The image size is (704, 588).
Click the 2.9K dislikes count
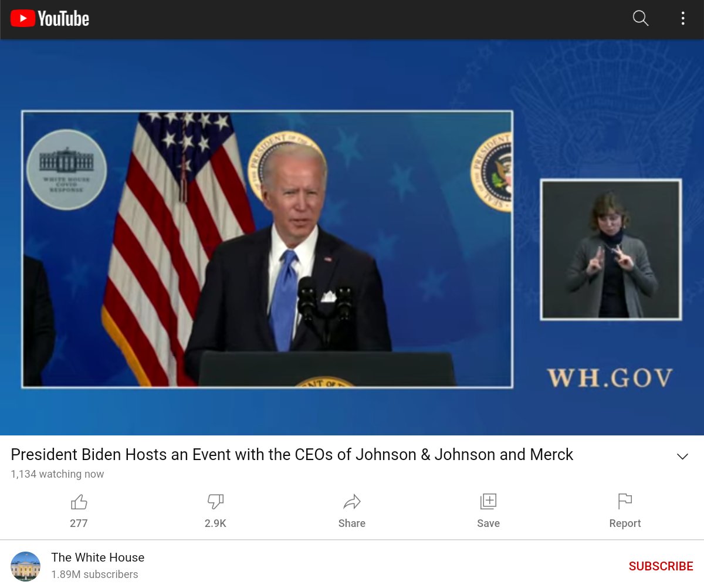coord(215,523)
